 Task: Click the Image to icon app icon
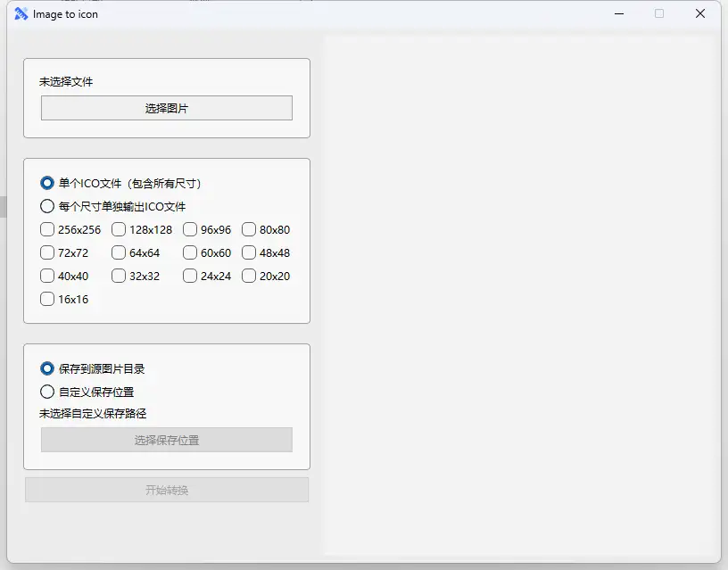point(21,13)
